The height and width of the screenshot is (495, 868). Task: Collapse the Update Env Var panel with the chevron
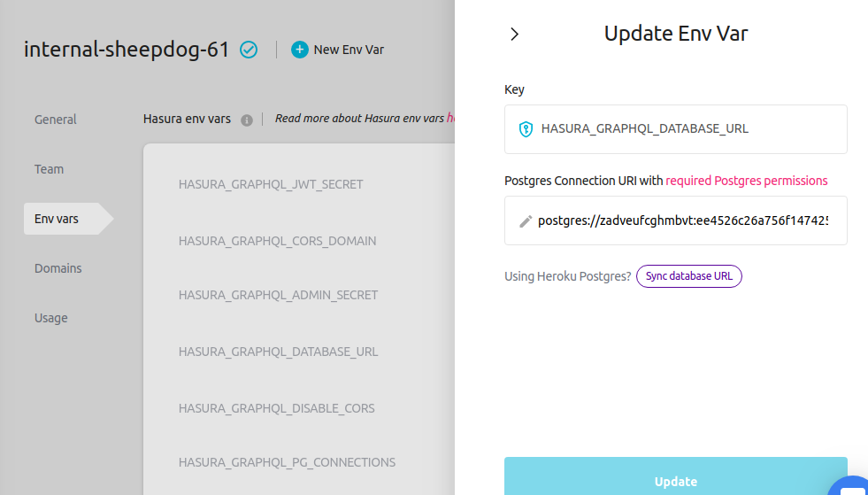[x=515, y=35]
